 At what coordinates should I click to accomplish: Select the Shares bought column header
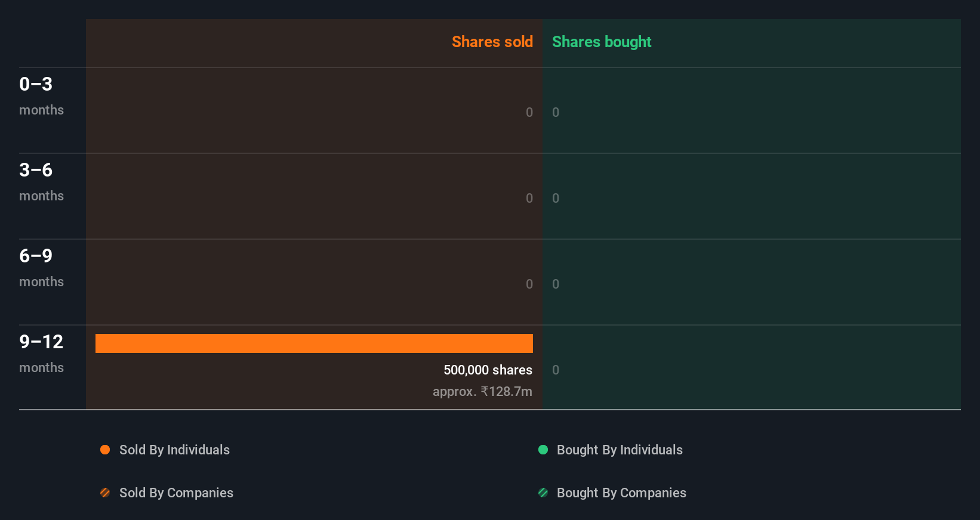pos(602,42)
